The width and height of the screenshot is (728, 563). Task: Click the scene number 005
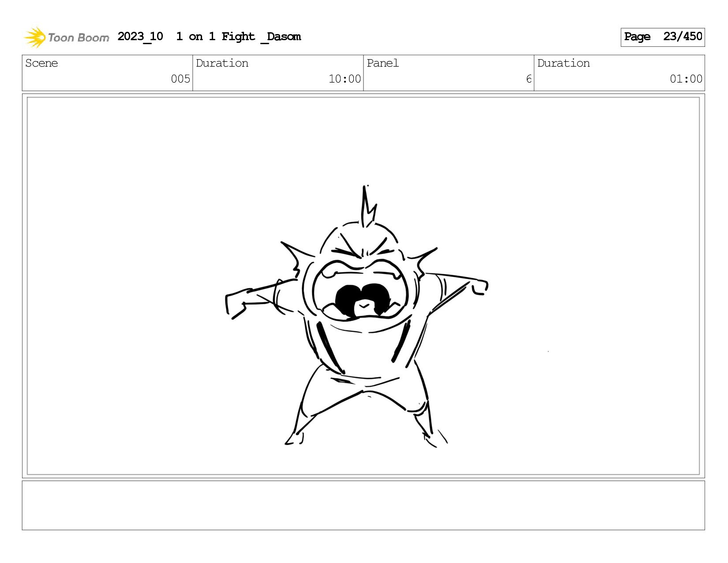[180, 79]
